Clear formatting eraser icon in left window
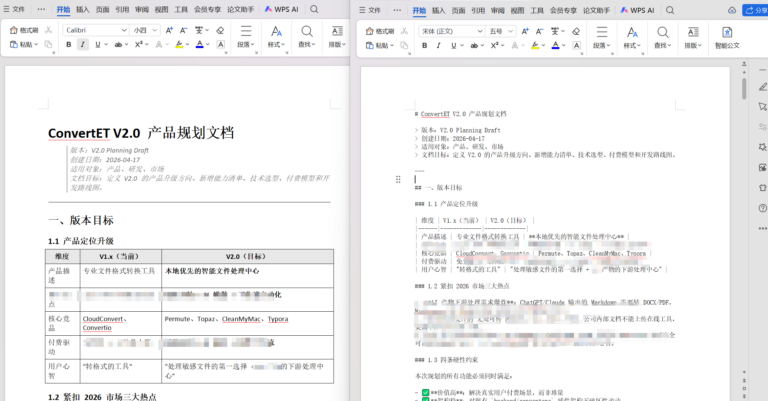The image size is (768, 401). (x=220, y=30)
